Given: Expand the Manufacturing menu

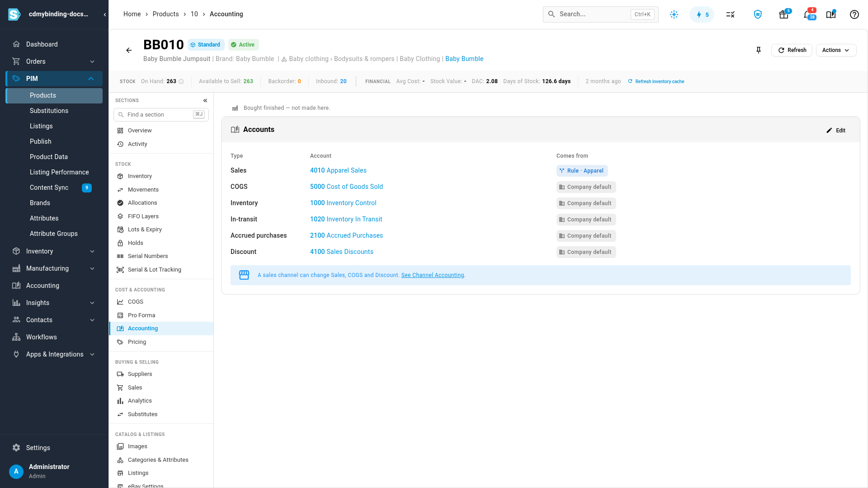Looking at the screenshot, I should pyautogui.click(x=54, y=268).
